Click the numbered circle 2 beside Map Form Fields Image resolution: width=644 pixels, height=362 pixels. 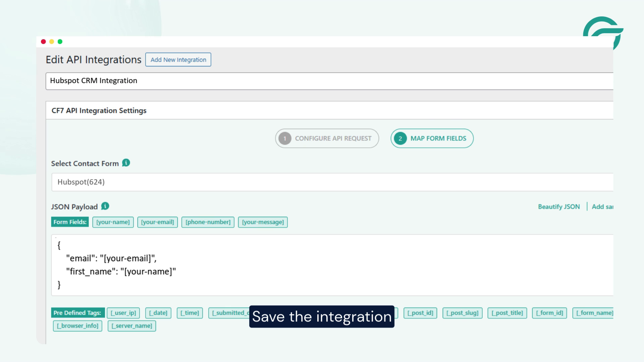400,138
